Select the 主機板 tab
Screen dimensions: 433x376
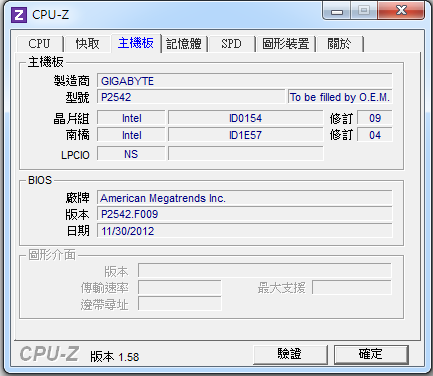136,43
